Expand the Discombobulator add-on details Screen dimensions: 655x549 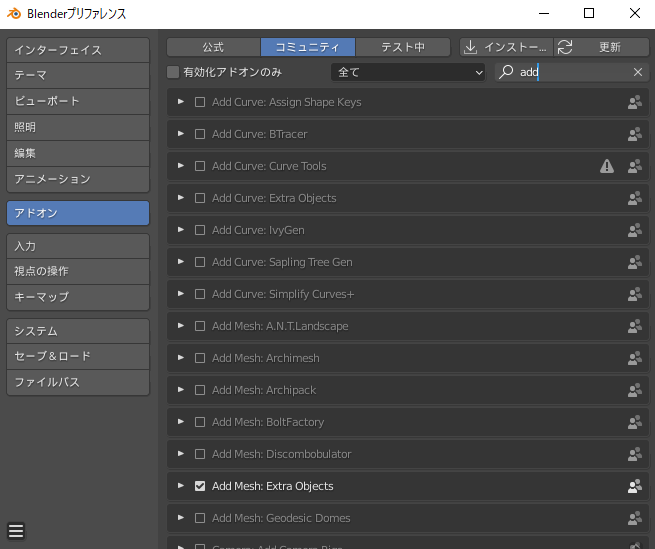pyautogui.click(x=181, y=454)
